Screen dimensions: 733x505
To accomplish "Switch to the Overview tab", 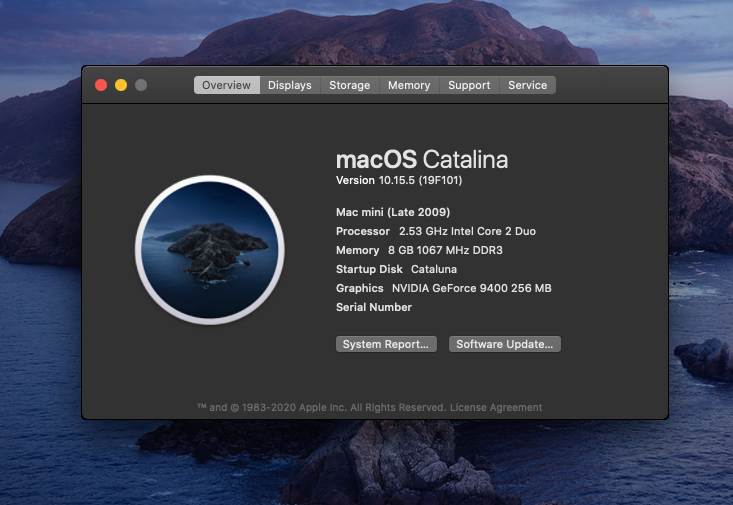I will point(227,85).
